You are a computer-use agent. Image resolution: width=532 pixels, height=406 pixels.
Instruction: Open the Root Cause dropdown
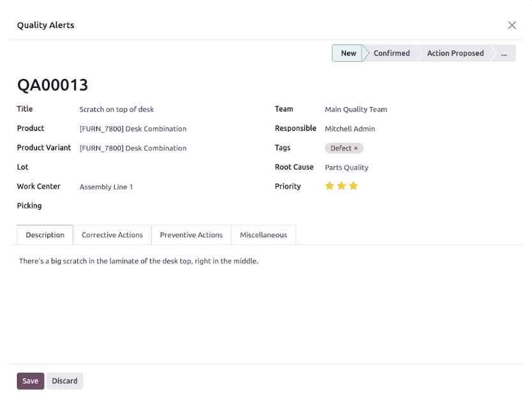[383, 168]
